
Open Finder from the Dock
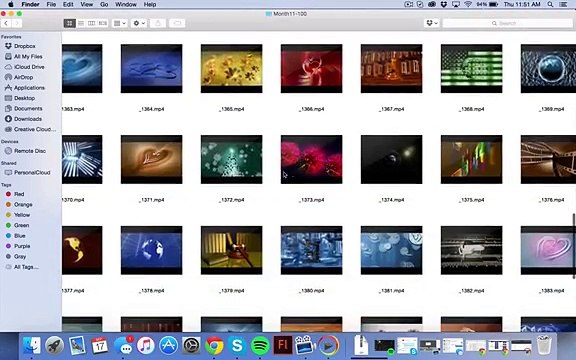(x=32, y=346)
